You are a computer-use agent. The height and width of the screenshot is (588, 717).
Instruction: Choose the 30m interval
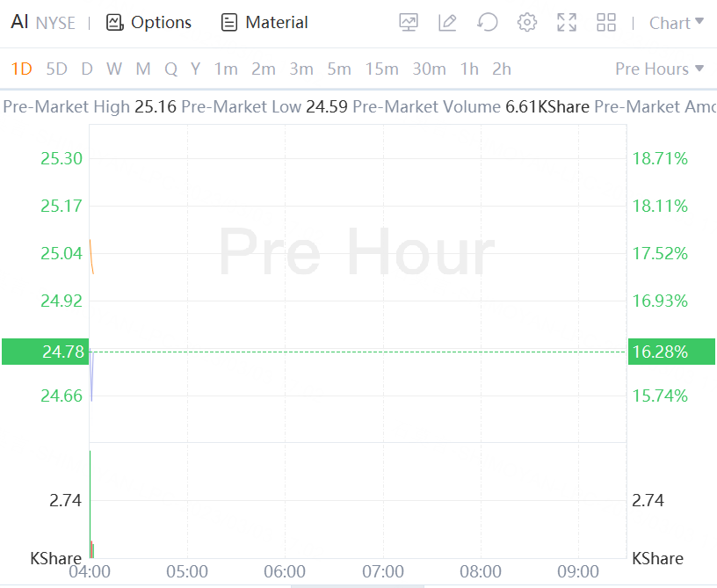429,69
